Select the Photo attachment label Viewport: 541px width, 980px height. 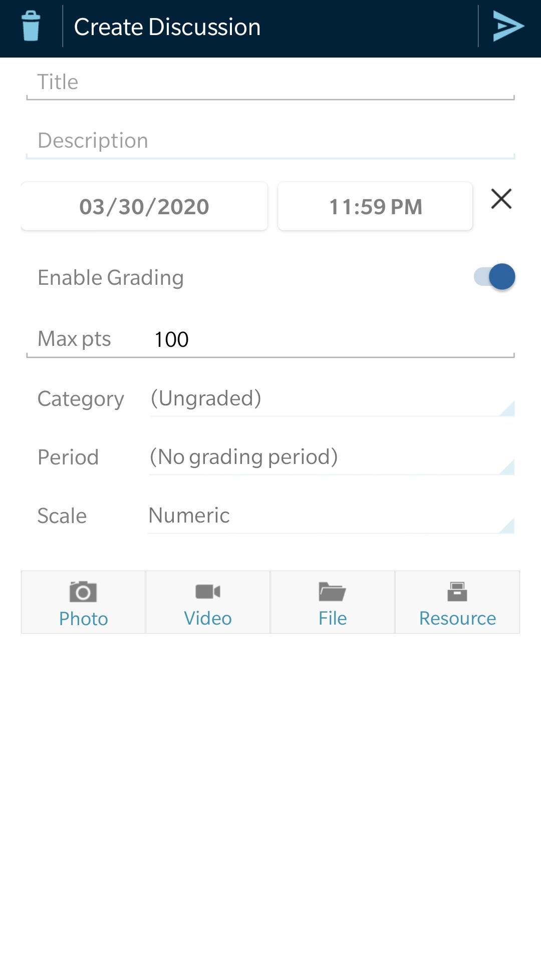point(83,619)
